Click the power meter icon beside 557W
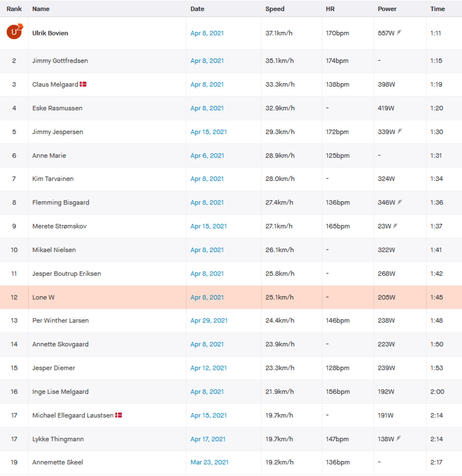This screenshot has width=462, height=476. pyautogui.click(x=399, y=33)
